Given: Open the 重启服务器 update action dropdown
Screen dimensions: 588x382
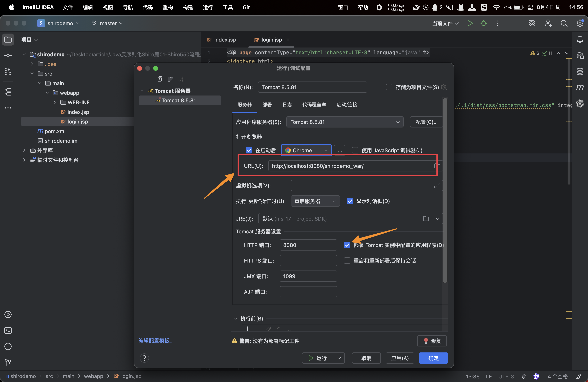Looking at the screenshot, I should point(315,201).
